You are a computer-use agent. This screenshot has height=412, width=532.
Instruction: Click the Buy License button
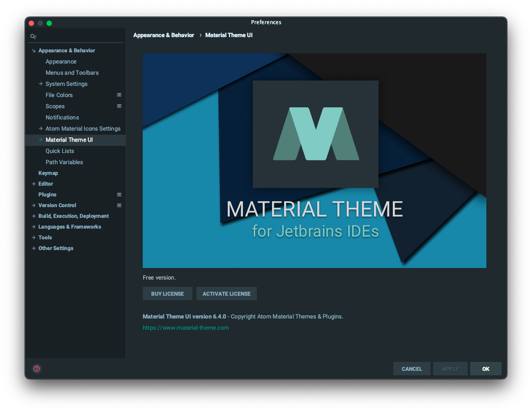pyautogui.click(x=167, y=293)
